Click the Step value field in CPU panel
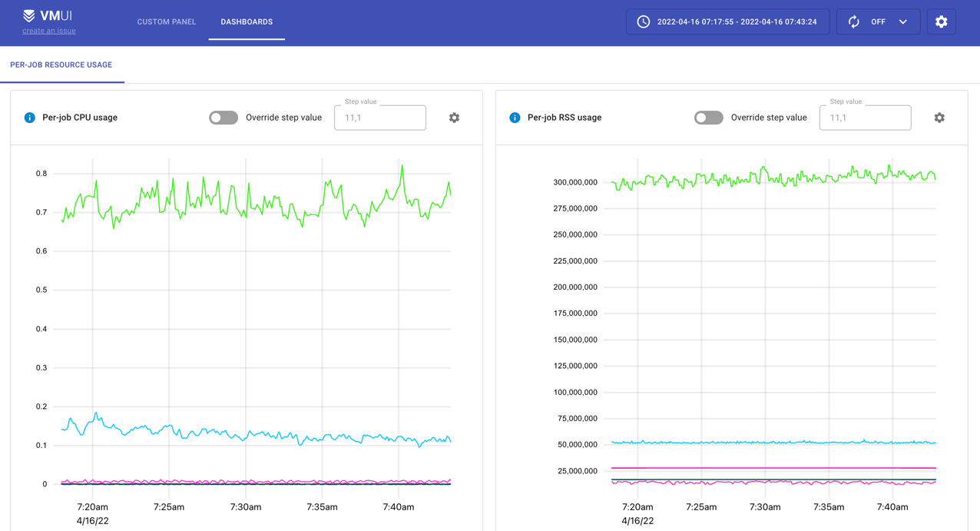980x531 pixels. click(380, 118)
